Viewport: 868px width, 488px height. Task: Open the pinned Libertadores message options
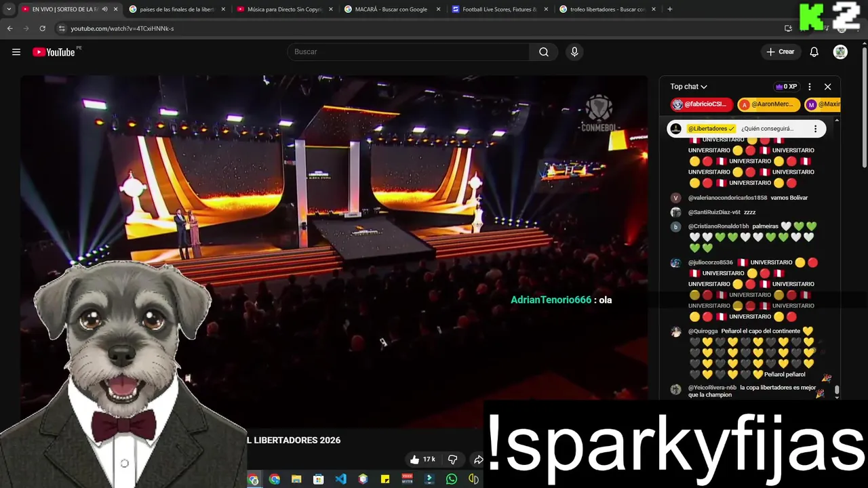[x=815, y=129]
